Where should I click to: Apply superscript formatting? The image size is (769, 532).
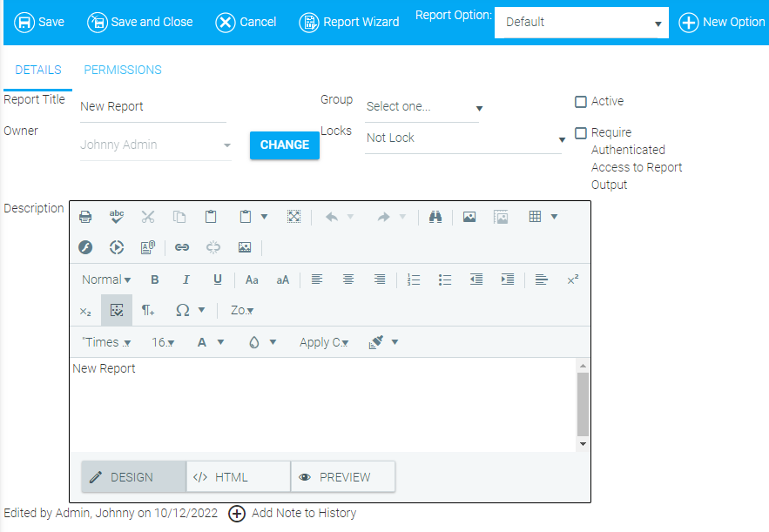(572, 279)
